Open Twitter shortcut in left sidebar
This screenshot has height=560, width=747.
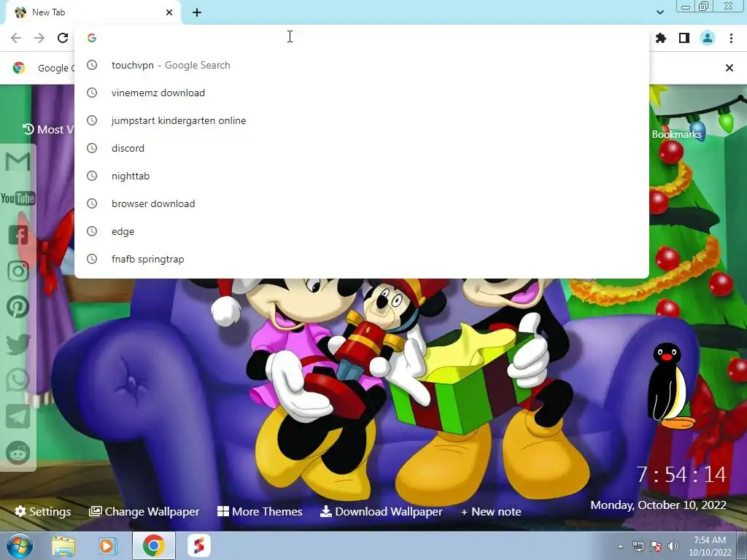click(18, 344)
